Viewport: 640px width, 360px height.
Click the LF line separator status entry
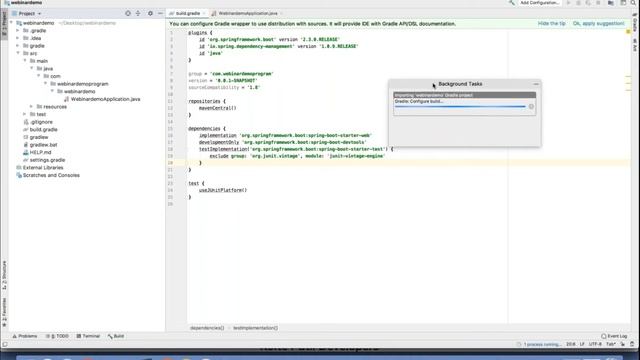pyautogui.click(x=582, y=344)
